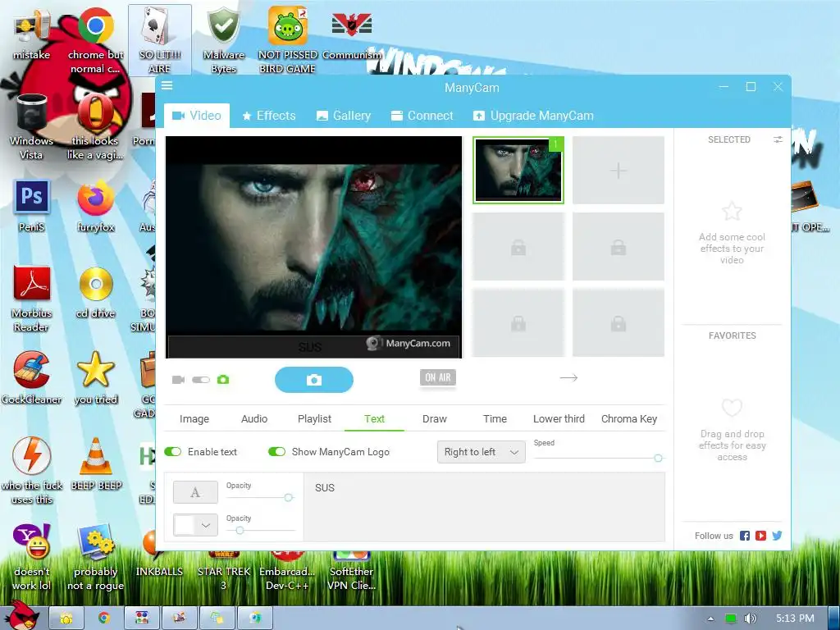Open the Opera 'this looks like...' desktop icon

pyautogui.click(x=95, y=127)
